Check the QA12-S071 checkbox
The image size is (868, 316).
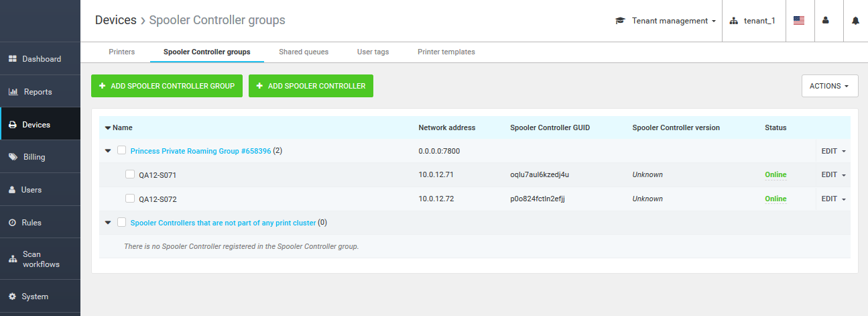point(130,174)
